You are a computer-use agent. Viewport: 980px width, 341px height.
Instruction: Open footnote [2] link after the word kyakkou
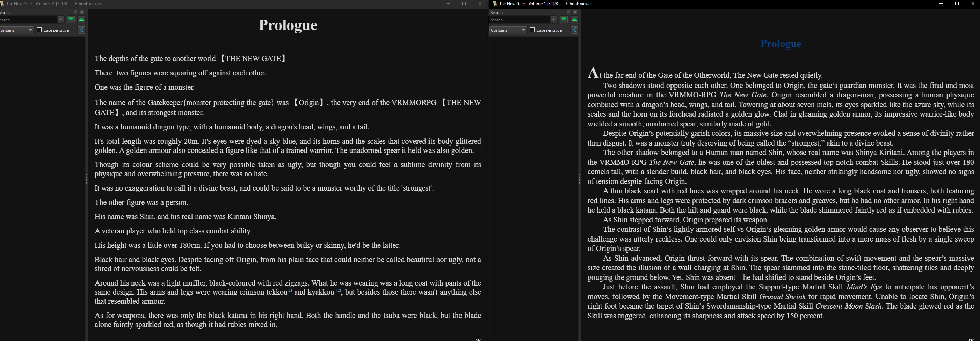click(x=339, y=291)
